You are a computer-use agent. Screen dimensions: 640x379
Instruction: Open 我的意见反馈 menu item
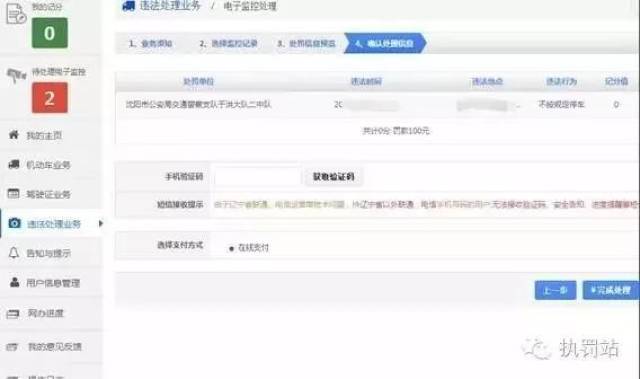(x=55, y=346)
